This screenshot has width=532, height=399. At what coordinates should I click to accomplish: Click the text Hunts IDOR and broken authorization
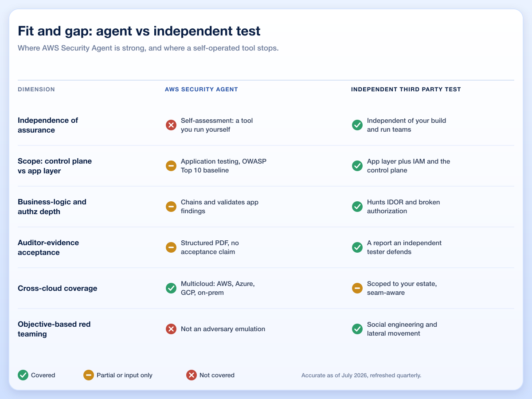(x=403, y=207)
